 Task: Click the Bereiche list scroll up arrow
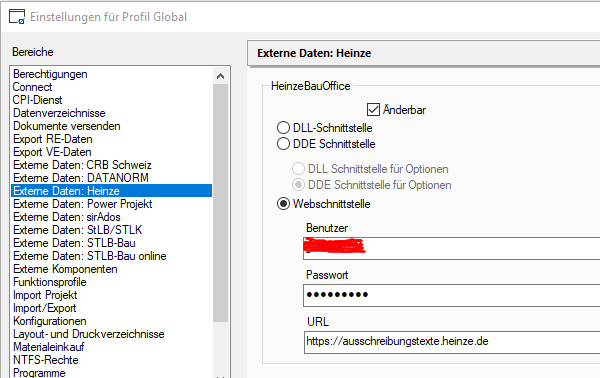pyautogui.click(x=220, y=76)
